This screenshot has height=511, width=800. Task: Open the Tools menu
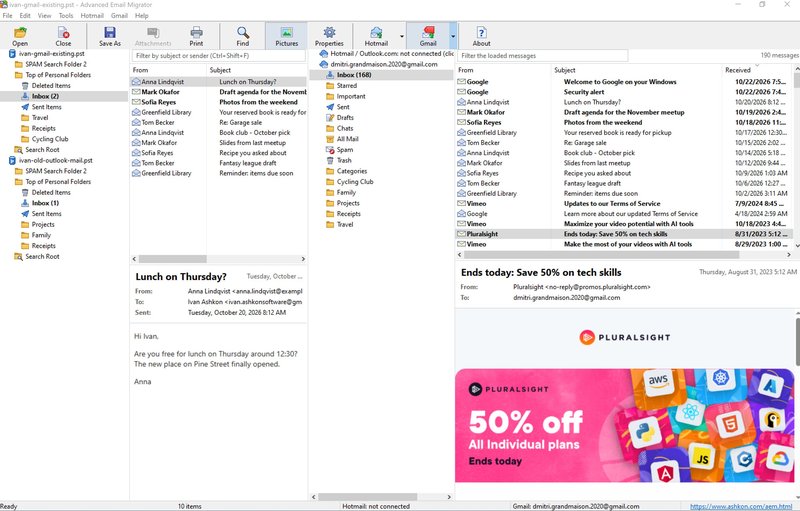click(x=66, y=16)
